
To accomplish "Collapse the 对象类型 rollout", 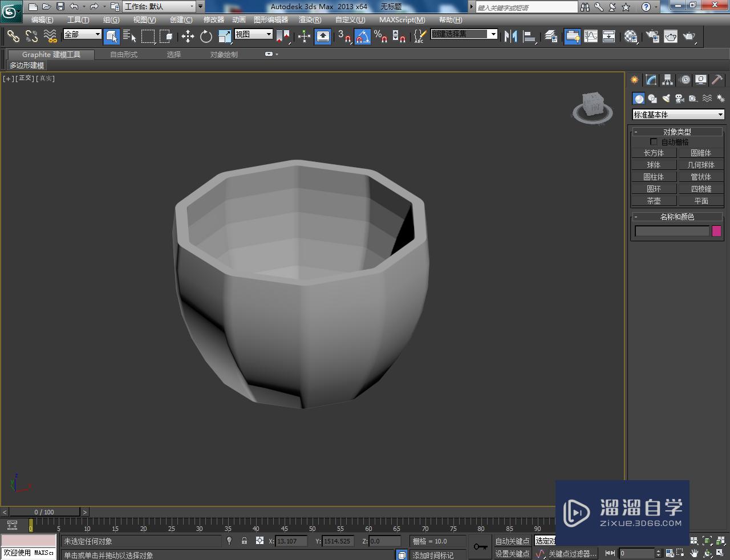I will pyautogui.click(x=677, y=132).
